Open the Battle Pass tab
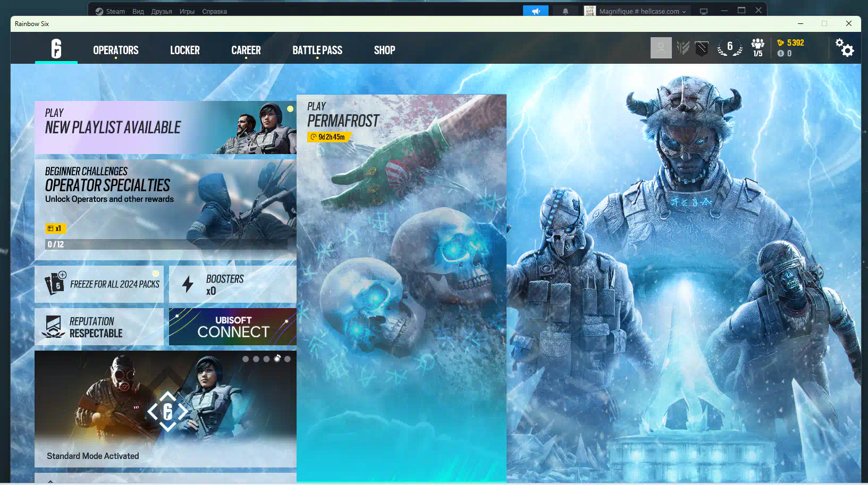This screenshot has width=868, height=485. [317, 50]
